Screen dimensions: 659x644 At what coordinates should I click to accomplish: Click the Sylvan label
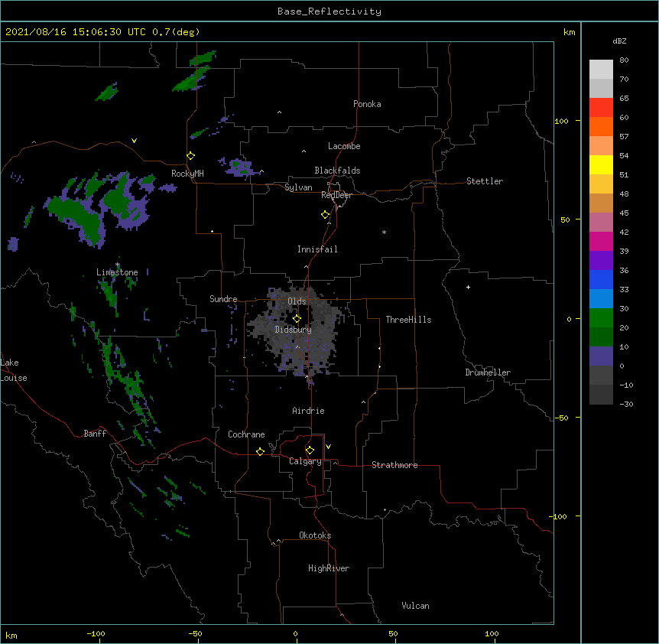pyautogui.click(x=298, y=187)
